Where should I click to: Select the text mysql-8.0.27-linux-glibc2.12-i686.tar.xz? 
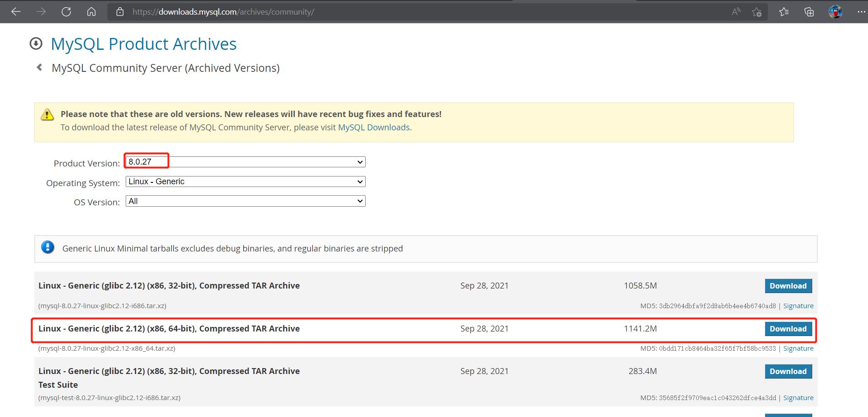(x=102, y=306)
